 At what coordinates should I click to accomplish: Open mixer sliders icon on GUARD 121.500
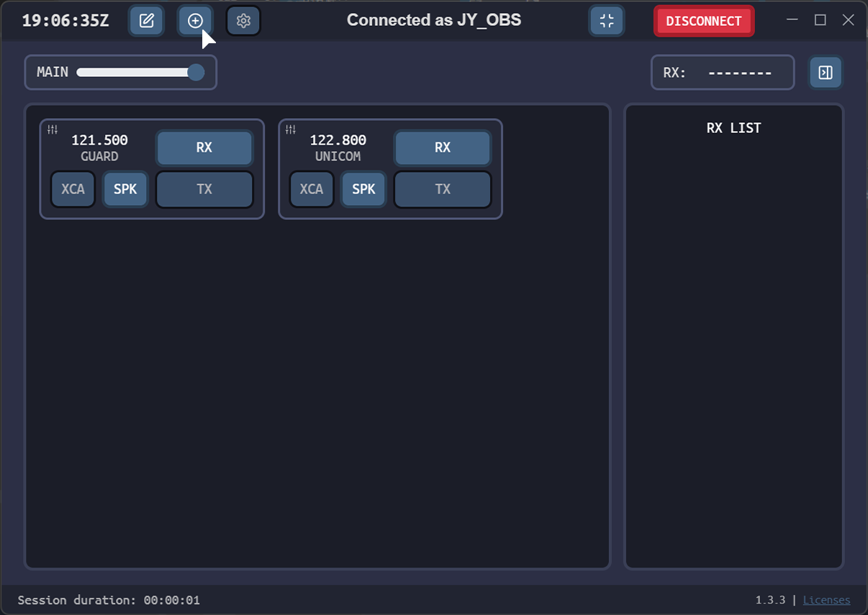point(53,129)
